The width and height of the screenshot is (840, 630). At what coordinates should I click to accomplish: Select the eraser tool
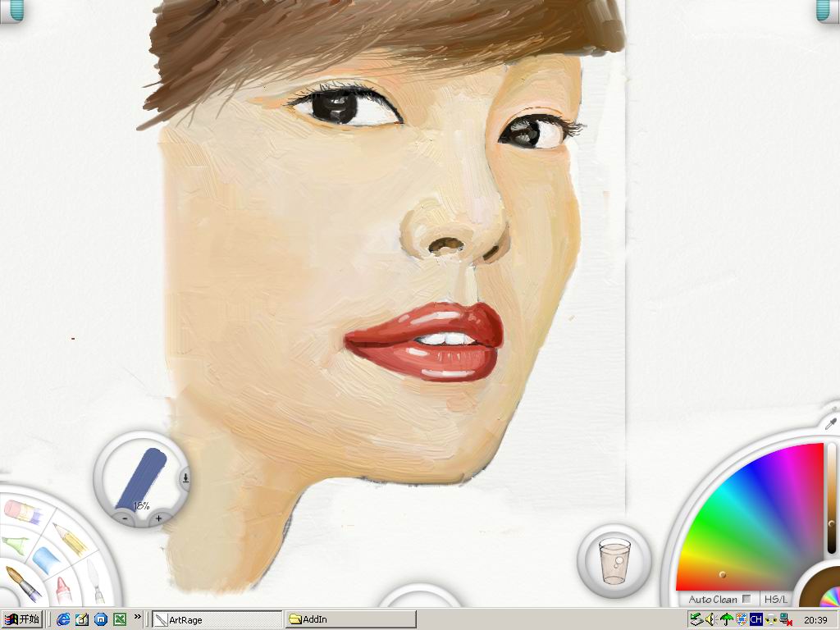[x=23, y=511]
